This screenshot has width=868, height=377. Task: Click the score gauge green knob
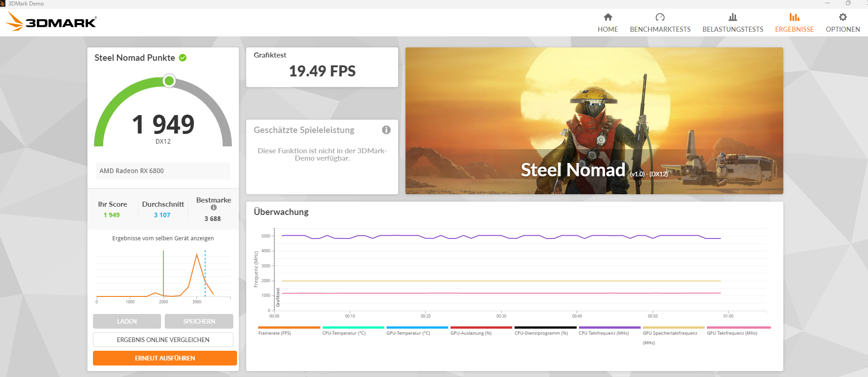coord(169,81)
